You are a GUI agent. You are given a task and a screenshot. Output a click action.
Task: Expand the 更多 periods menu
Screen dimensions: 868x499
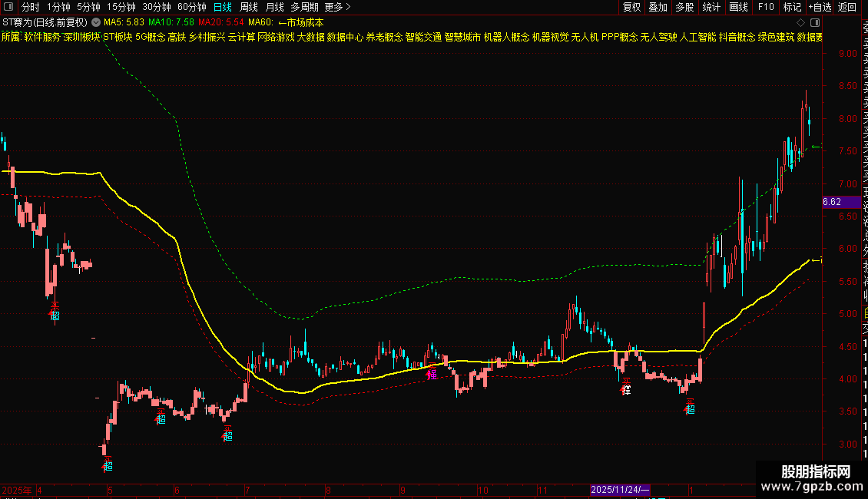pyautogui.click(x=337, y=7)
